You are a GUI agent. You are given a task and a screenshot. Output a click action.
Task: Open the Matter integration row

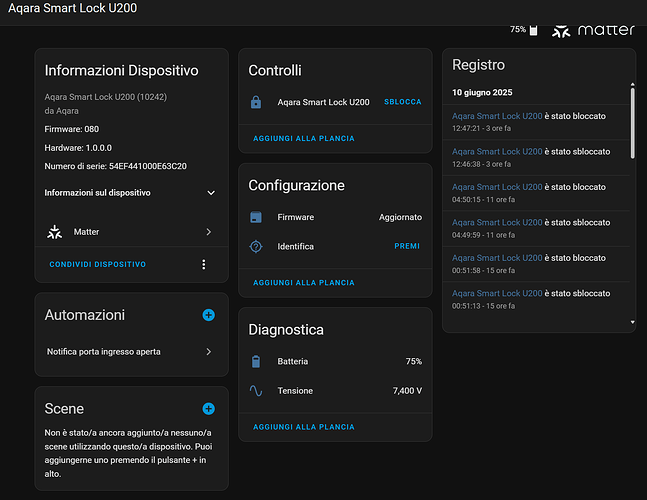(x=130, y=232)
